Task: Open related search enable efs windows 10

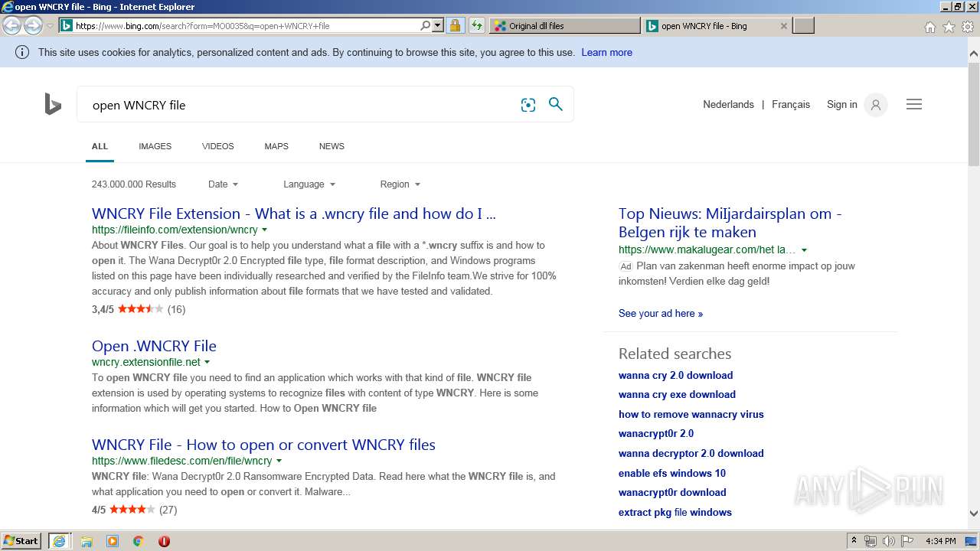Action: (672, 473)
